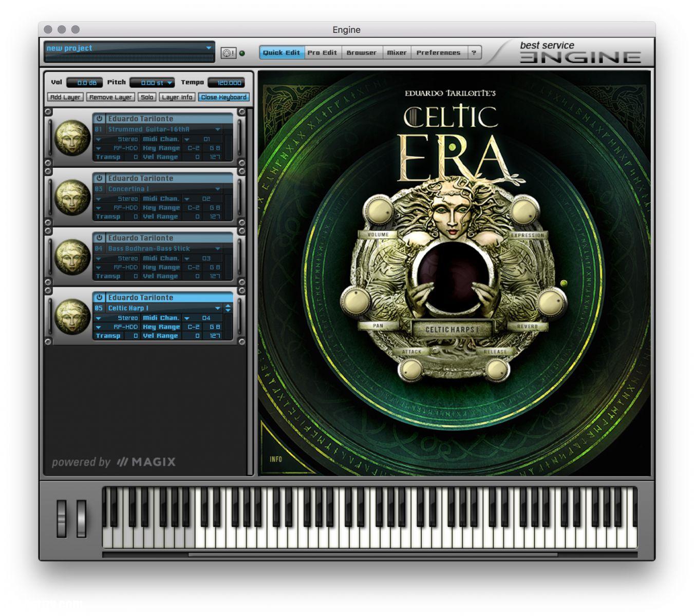The image size is (694, 616).
Task: Open Midi Chan. 02 dropdown of Concertina I layer
Action: [186, 199]
